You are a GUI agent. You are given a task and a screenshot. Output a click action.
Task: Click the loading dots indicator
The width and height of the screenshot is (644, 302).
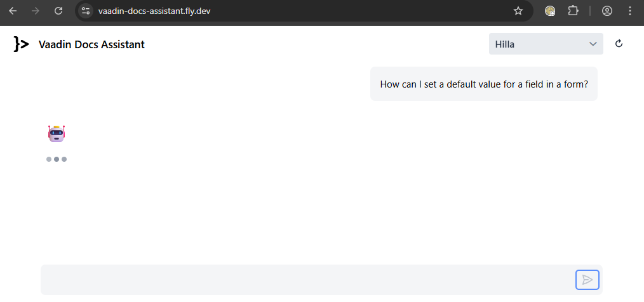(57, 159)
